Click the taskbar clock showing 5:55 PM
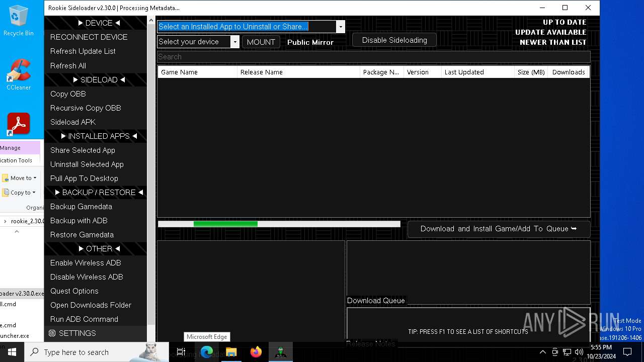 click(x=601, y=352)
